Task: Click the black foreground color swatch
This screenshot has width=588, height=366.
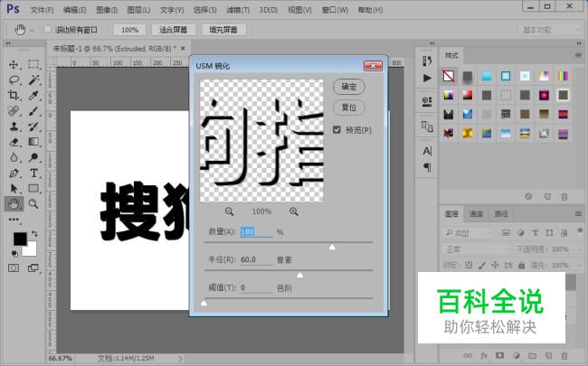Action: (x=20, y=239)
